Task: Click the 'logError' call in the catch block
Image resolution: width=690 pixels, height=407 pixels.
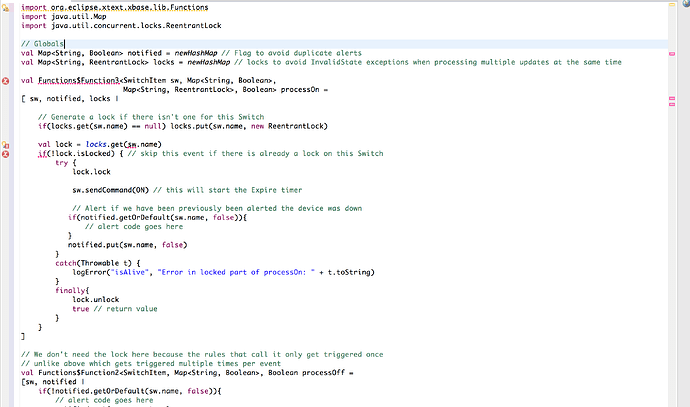Action: pos(88,273)
